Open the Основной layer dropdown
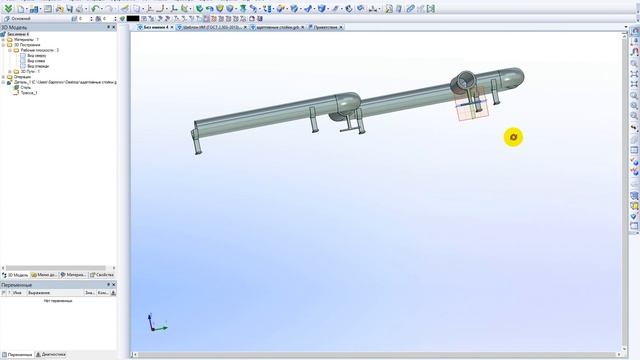Viewport: 640px width, 360px height. pyautogui.click(x=37, y=18)
